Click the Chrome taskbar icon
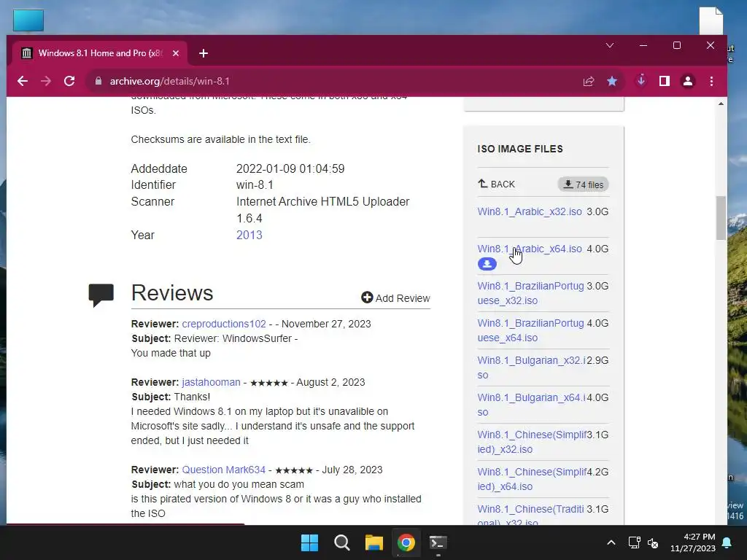Viewport: 747px width, 560px height. click(x=406, y=542)
